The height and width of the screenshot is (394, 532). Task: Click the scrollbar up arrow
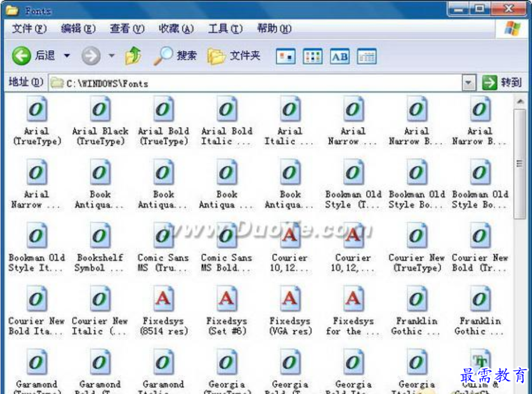520,101
